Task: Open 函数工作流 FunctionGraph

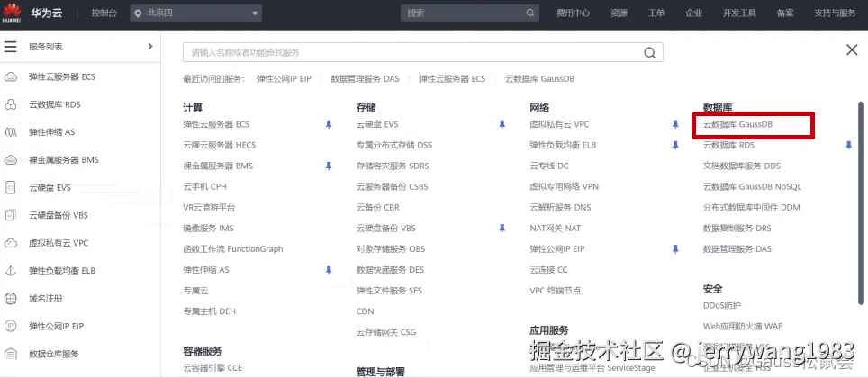Action: 233,249
